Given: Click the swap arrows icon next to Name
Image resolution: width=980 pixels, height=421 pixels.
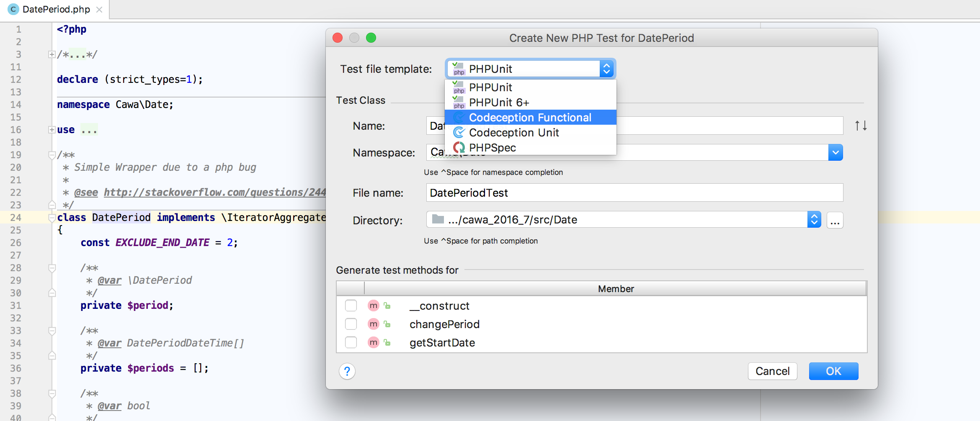Looking at the screenshot, I should pyautogui.click(x=861, y=126).
